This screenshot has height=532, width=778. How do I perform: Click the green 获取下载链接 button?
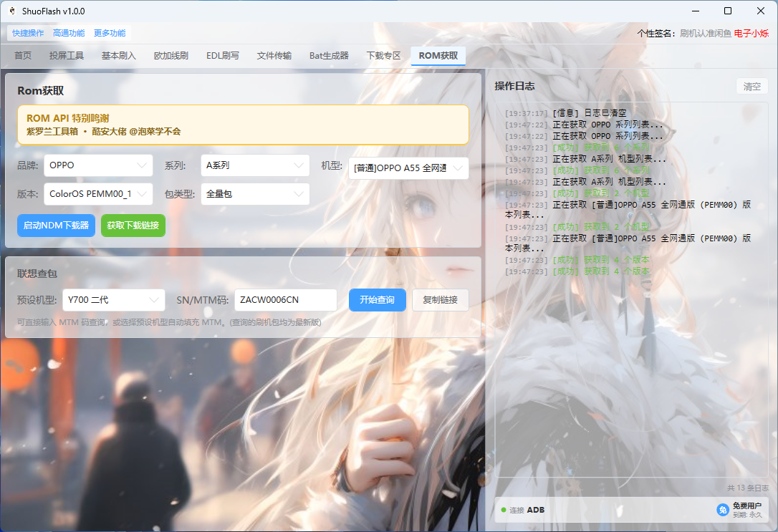pos(133,226)
